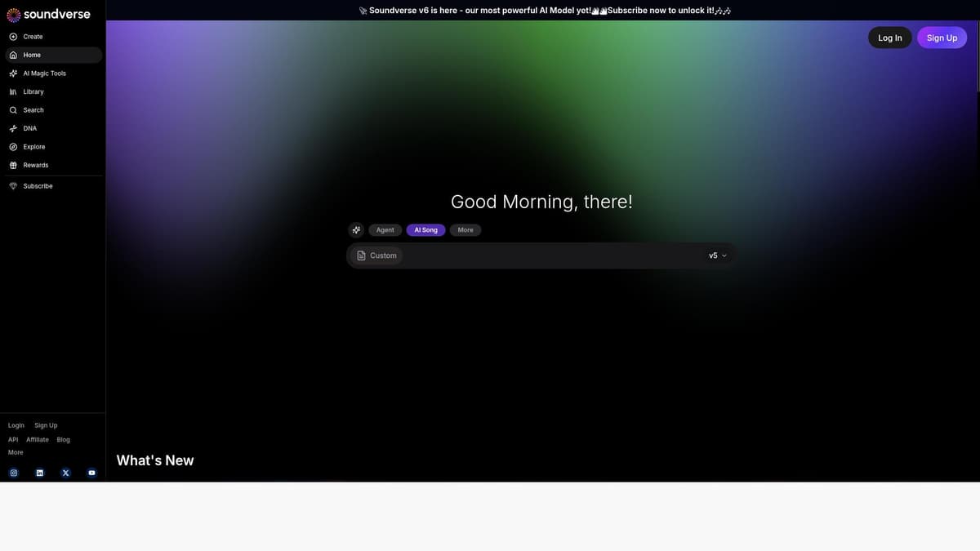Click the Log In button
The image size is (980, 551).
coord(890,38)
